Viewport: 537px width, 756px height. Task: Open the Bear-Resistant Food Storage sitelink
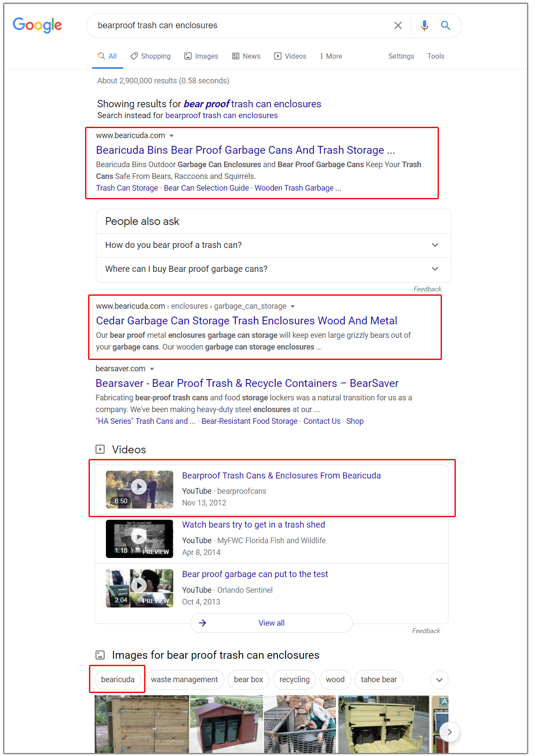[249, 421]
